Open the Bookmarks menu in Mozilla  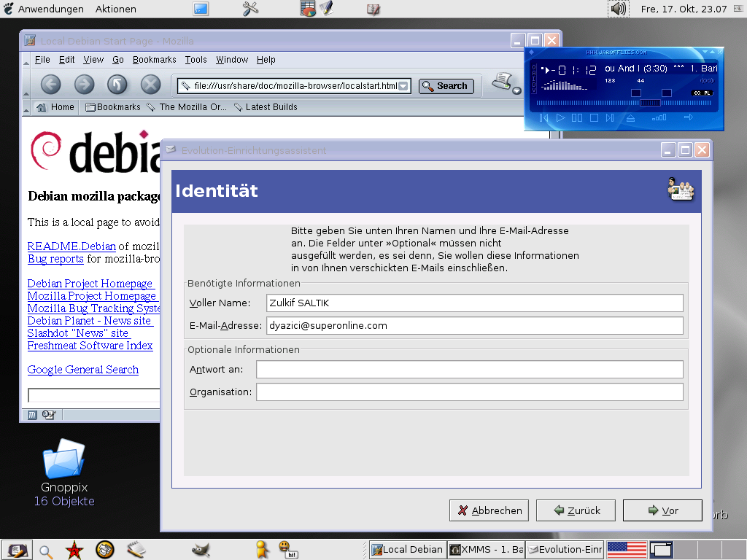[x=155, y=60]
